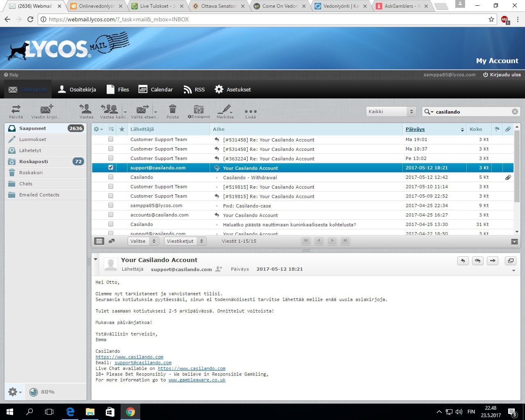Tick checkbox for 2017-05-10 11:14 message

pos(111,187)
